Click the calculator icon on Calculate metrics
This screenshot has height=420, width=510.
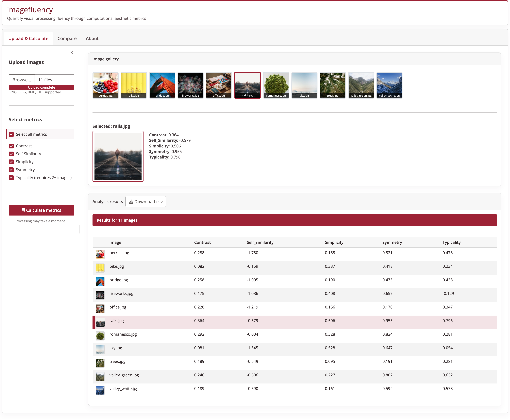(x=23, y=210)
